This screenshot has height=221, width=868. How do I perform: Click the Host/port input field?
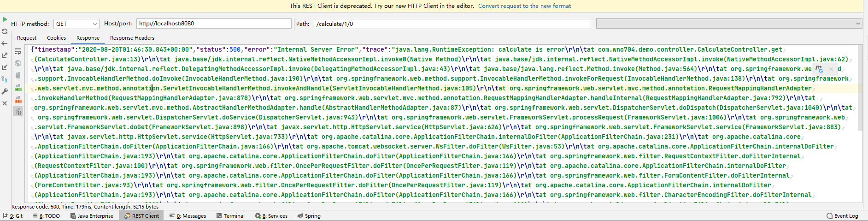pos(214,24)
